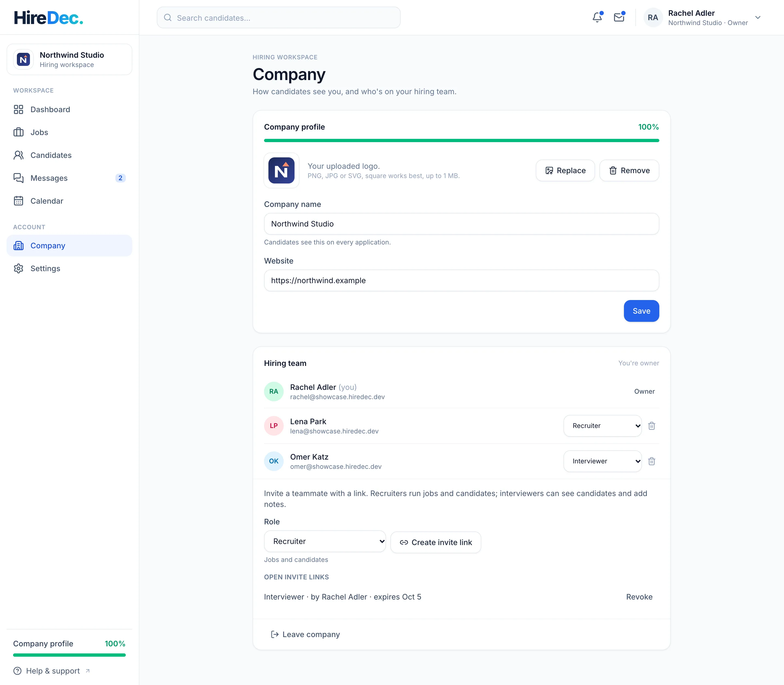Focus the Website input field
The height and width of the screenshot is (685, 784).
(461, 281)
